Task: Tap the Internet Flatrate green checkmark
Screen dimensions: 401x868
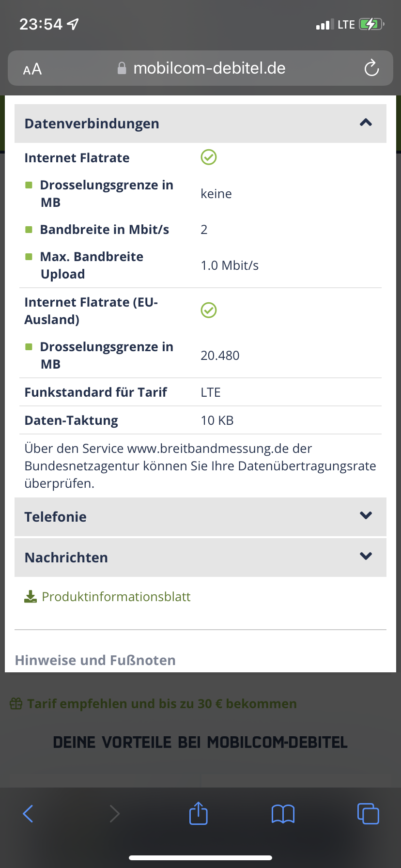Action: tap(209, 157)
